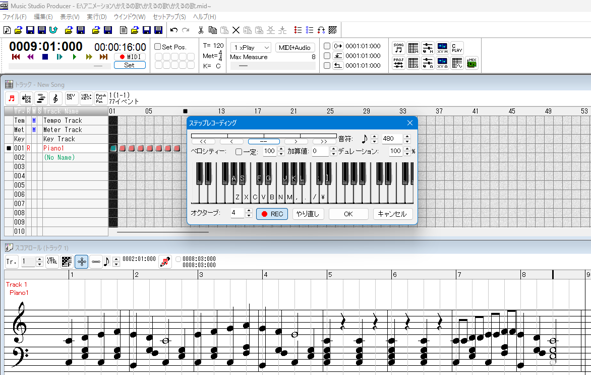Click the teal reload arrow icon in toolbar
The height and width of the screenshot is (375, 591).
[x=53, y=30]
